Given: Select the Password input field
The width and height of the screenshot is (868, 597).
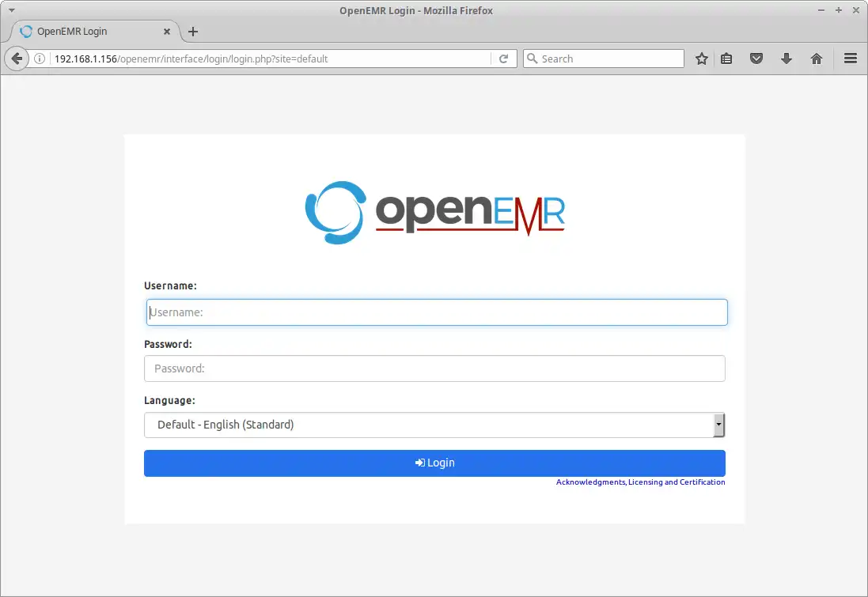Looking at the screenshot, I should [434, 368].
